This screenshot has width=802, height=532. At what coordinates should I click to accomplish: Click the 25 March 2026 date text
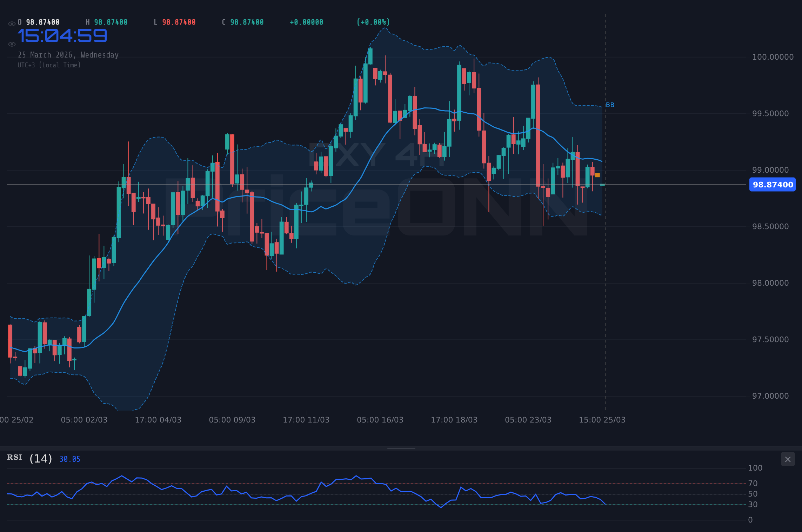[x=68, y=55]
